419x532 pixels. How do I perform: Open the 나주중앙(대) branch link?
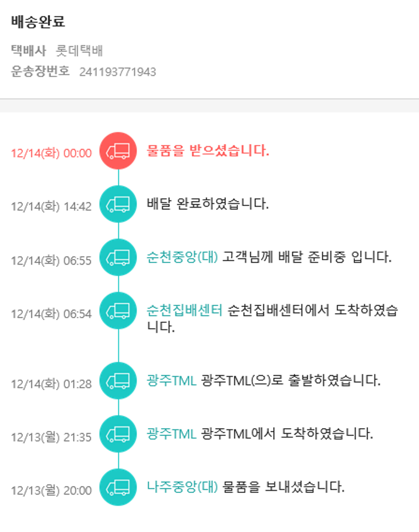point(182,487)
